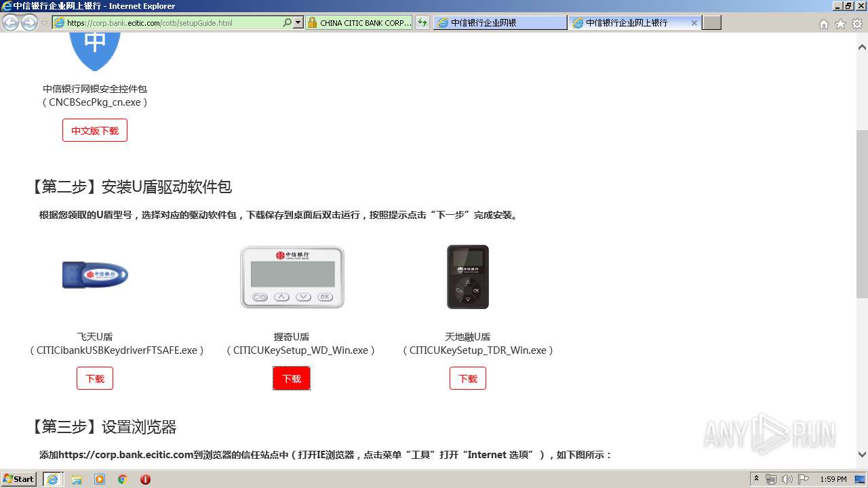
Task: Close the 中信银行企业网上银行 tab
Action: pyautogui.click(x=694, y=23)
